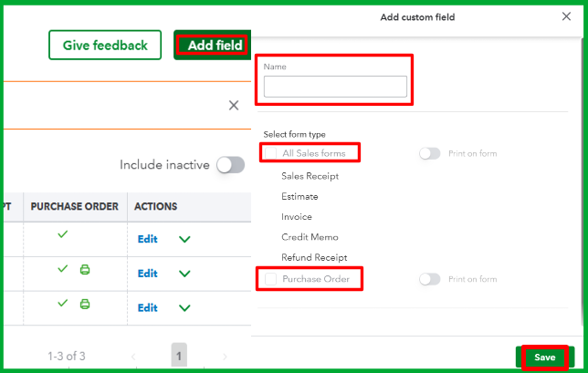Enable Print on form for Purchase Order
The image size is (588, 373).
429,279
